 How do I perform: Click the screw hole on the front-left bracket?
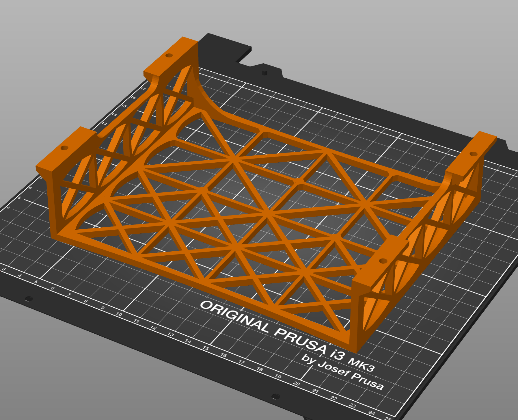point(64,148)
